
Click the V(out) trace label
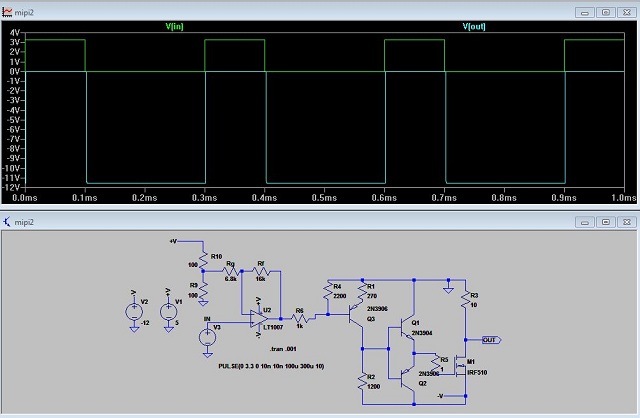pos(473,26)
